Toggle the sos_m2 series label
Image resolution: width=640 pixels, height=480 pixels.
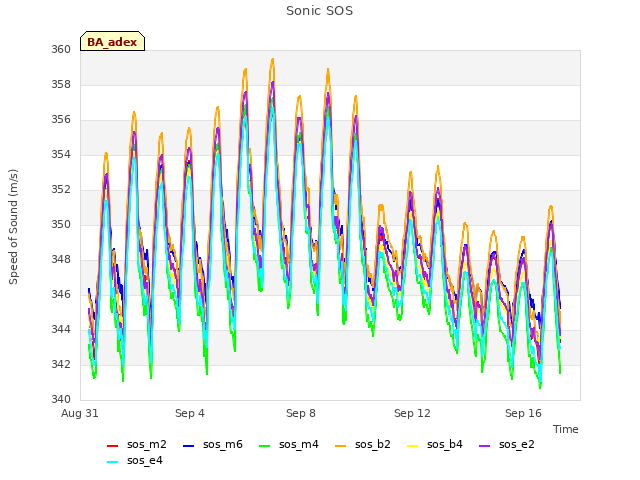[147, 444]
